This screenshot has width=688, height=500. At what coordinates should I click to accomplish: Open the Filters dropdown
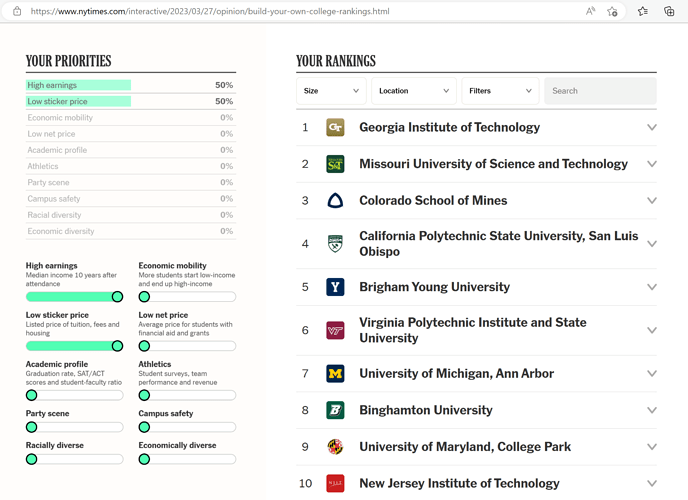tap(500, 91)
